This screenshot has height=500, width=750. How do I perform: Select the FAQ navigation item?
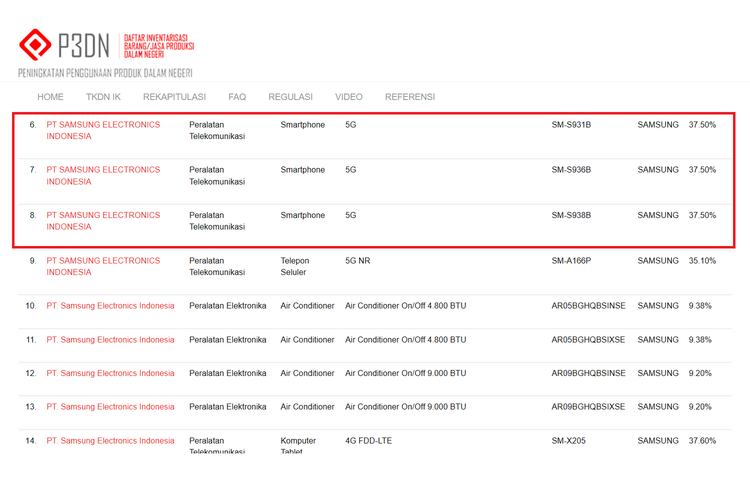237,97
